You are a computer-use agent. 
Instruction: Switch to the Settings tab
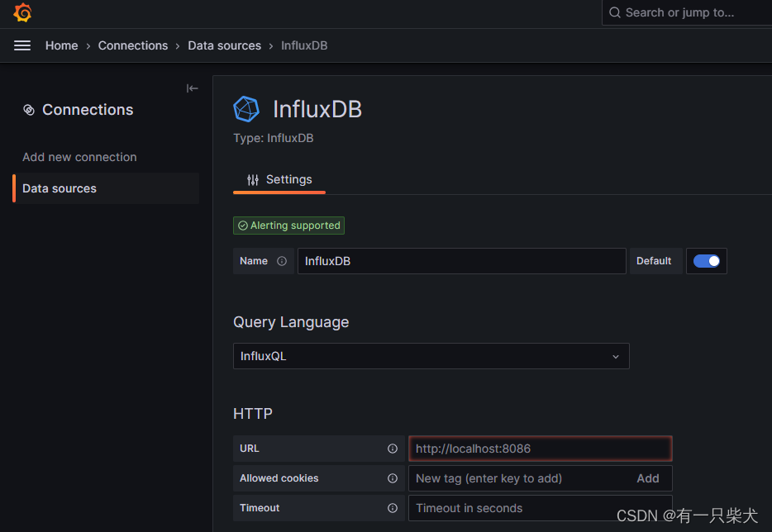(279, 179)
